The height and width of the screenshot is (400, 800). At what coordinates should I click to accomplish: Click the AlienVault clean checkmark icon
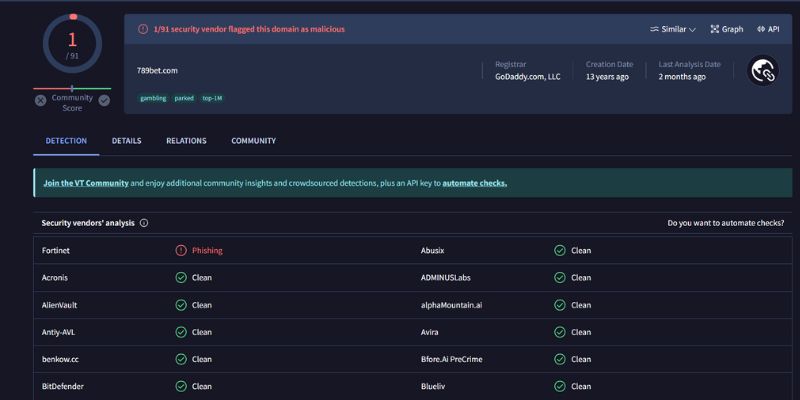(x=181, y=305)
